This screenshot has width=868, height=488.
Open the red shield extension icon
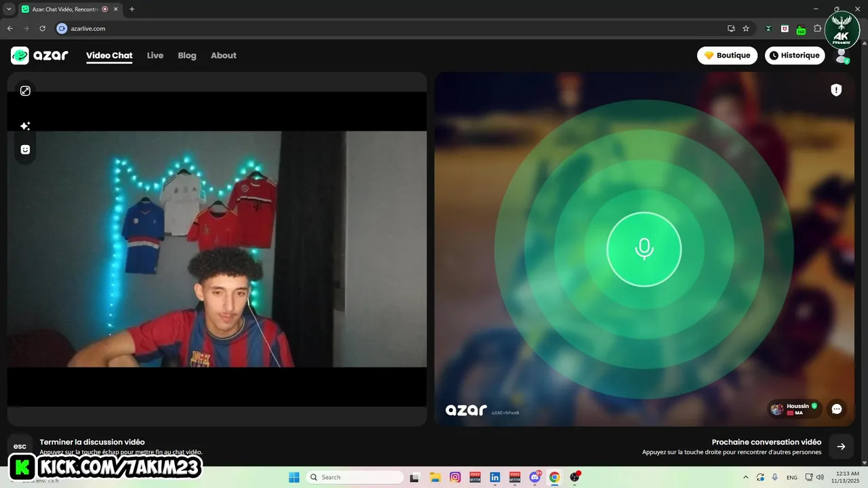point(785,28)
